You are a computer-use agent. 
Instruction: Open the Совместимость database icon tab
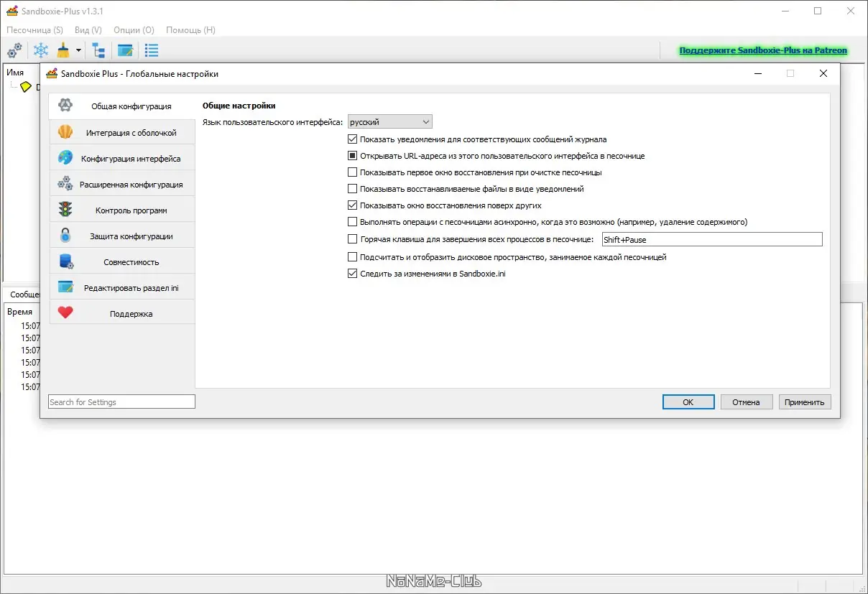point(122,262)
